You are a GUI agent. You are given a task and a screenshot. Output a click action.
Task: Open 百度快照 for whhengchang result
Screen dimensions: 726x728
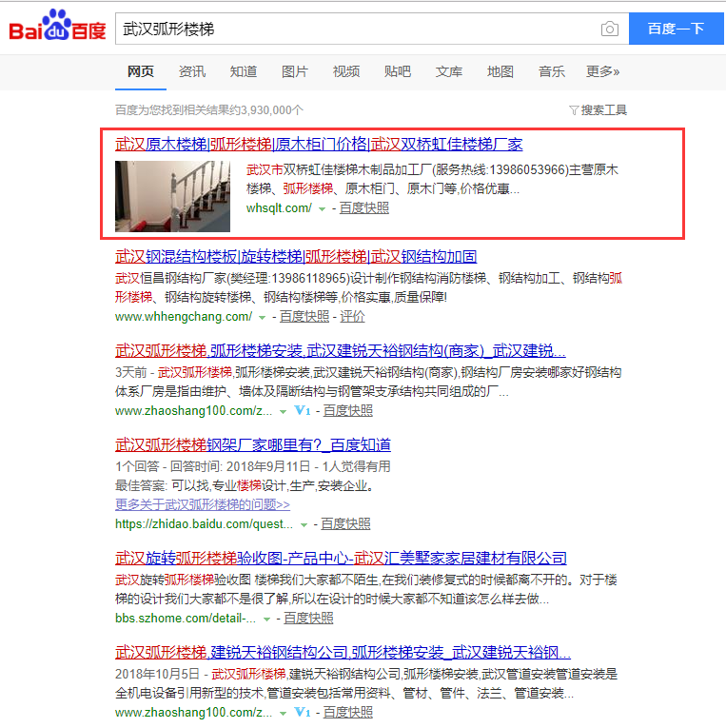tap(304, 317)
